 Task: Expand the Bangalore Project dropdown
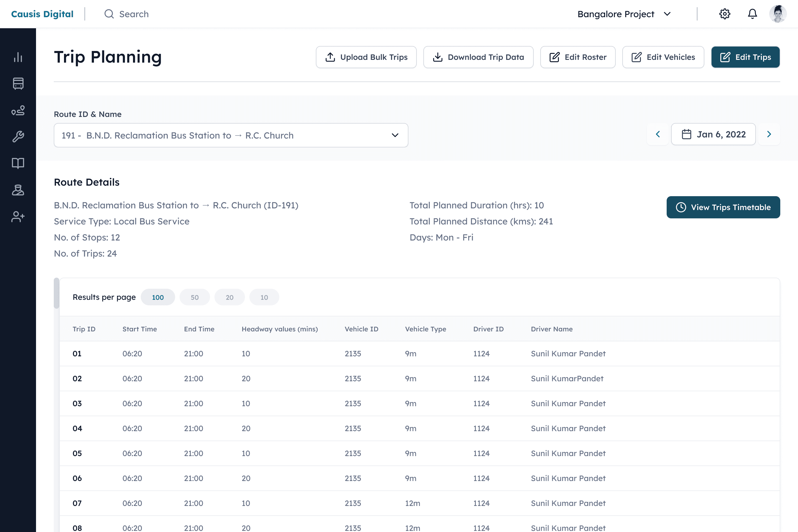[x=624, y=14]
